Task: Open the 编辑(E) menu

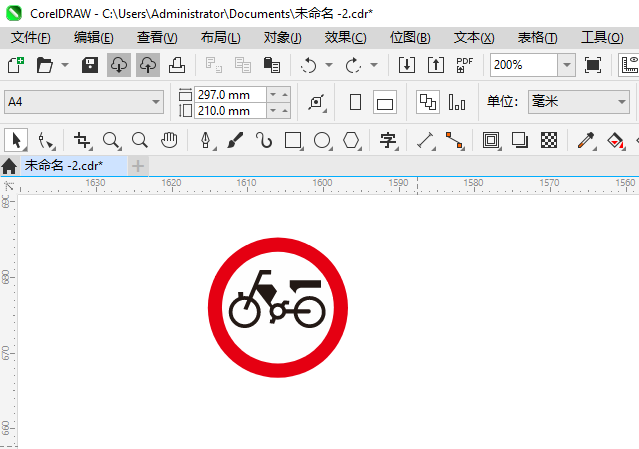Action: (94, 38)
